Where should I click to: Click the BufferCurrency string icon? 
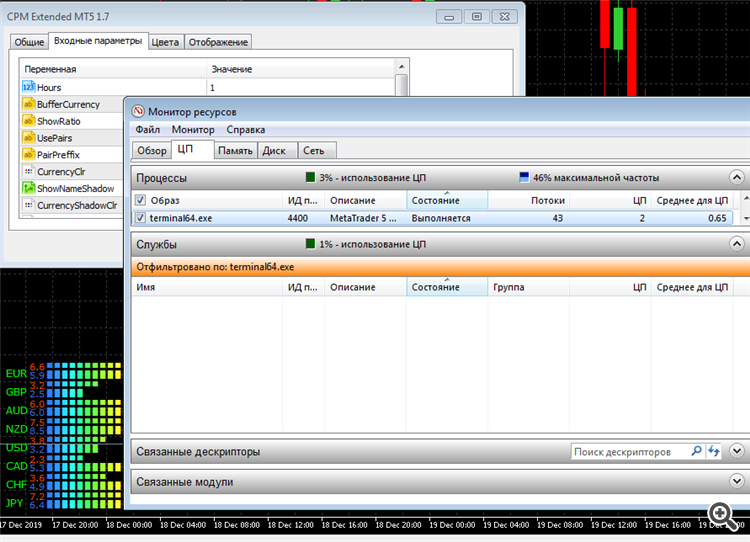(x=29, y=104)
